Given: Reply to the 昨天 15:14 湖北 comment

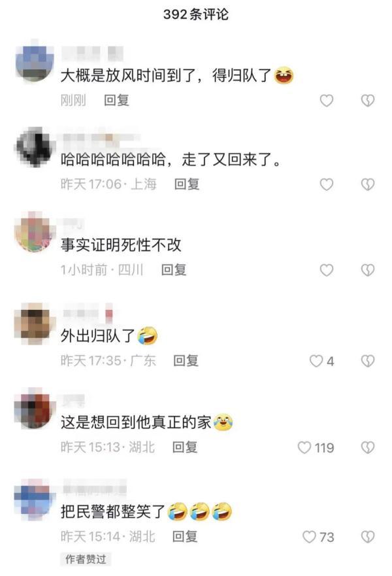Looking at the screenshot, I should (x=185, y=536).
